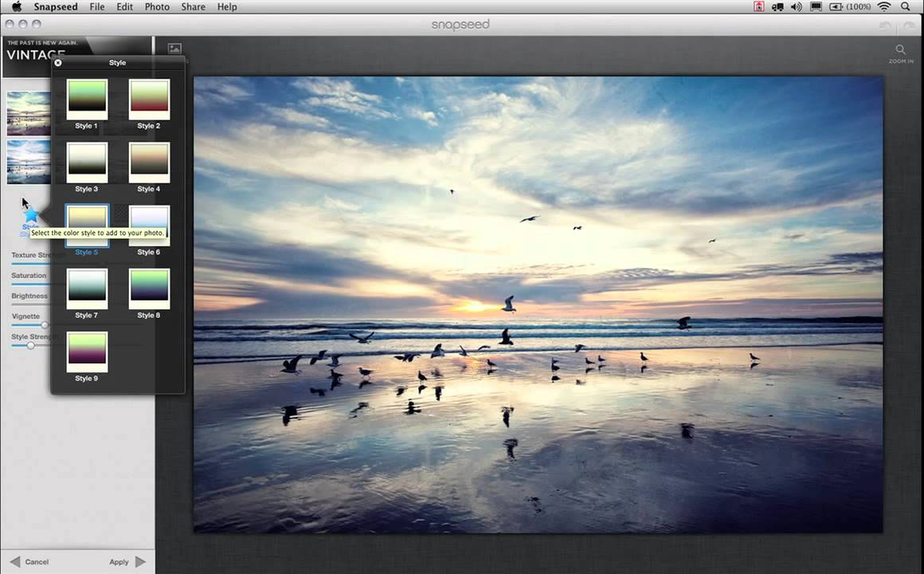This screenshot has height=574, width=924.
Task: Toggle the image compare icon above photo
Action: pyautogui.click(x=174, y=49)
